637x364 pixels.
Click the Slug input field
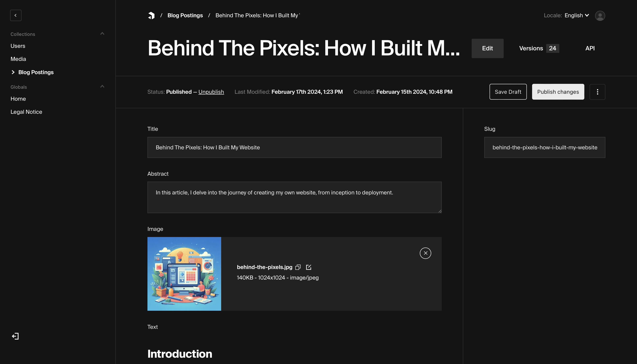point(545,147)
